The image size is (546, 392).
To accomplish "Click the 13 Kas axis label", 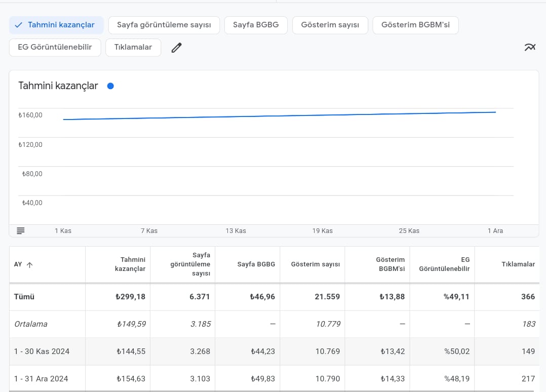I will pyautogui.click(x=236, y=231).
